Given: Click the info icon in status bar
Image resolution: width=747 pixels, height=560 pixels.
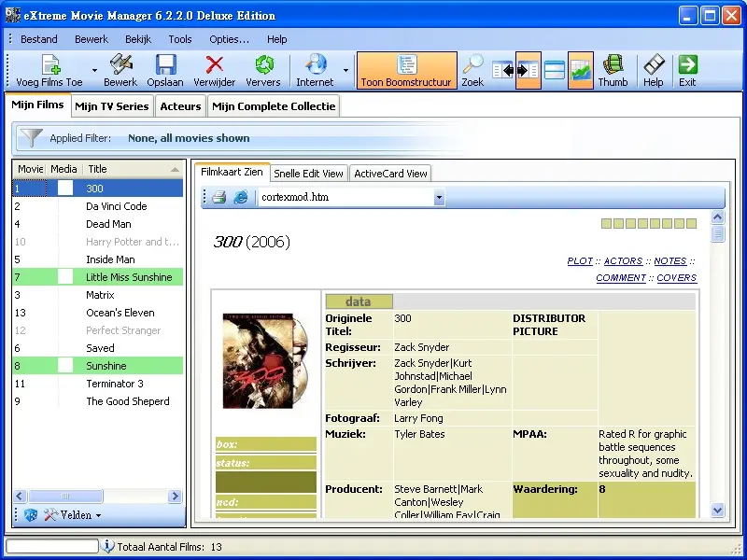Looking at the screenshot, I should coord(107,546).
